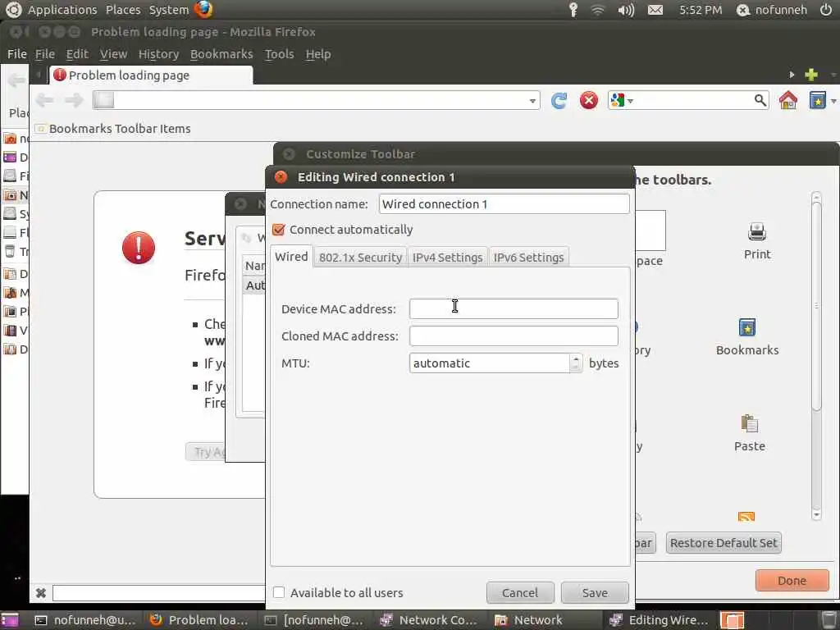Click the find bar close X icon
Viewport: 840px width, 630px height.
(41, 592)
